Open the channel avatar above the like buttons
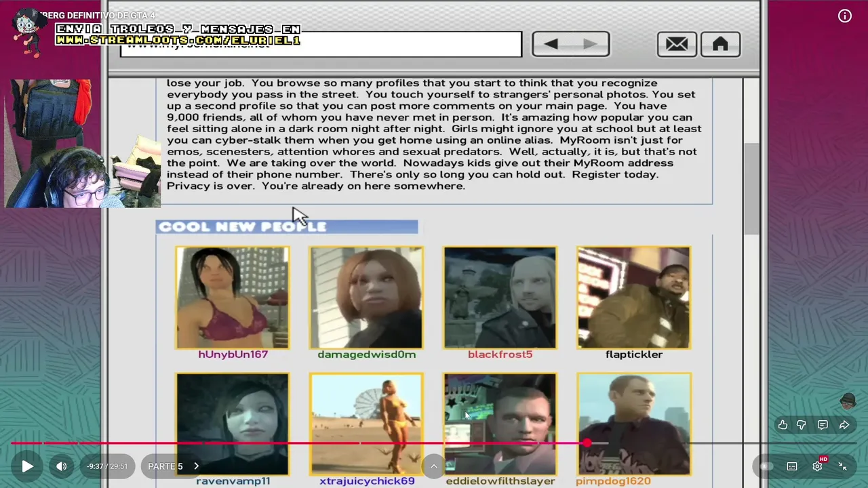868x488 pixels. (x=848, y=401)
